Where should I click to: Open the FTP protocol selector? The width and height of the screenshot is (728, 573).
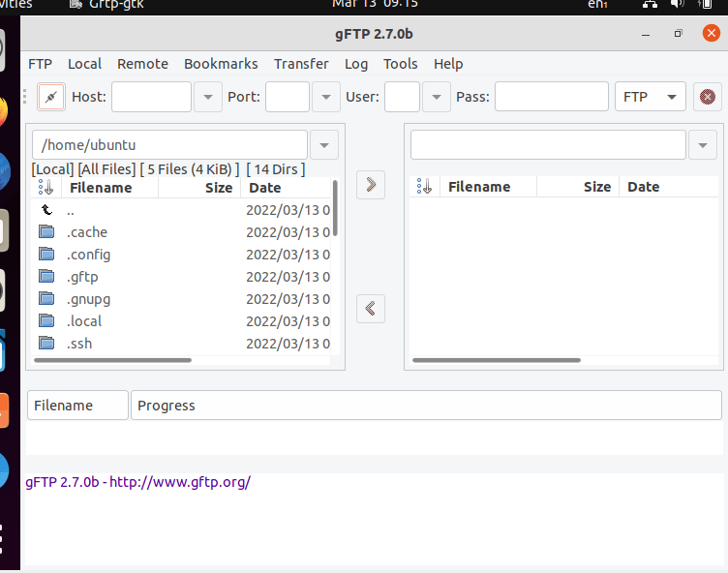pos(650,97)
